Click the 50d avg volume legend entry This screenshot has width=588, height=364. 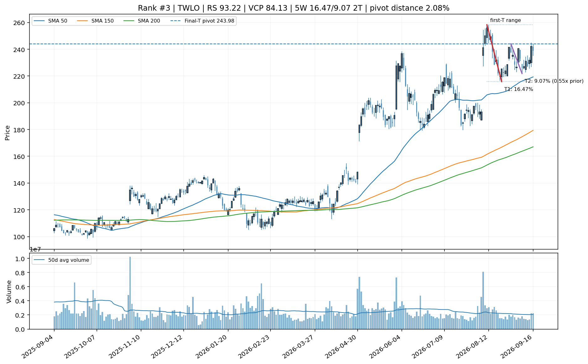click(x=62, y=260)
